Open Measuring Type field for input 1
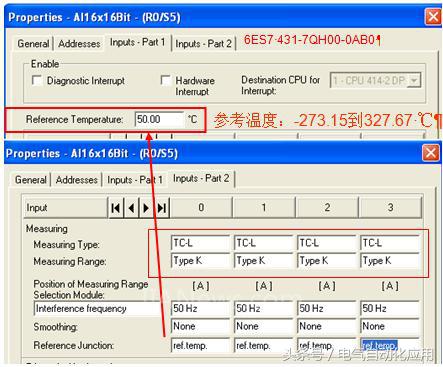443x367 pixels. [263, 243]
